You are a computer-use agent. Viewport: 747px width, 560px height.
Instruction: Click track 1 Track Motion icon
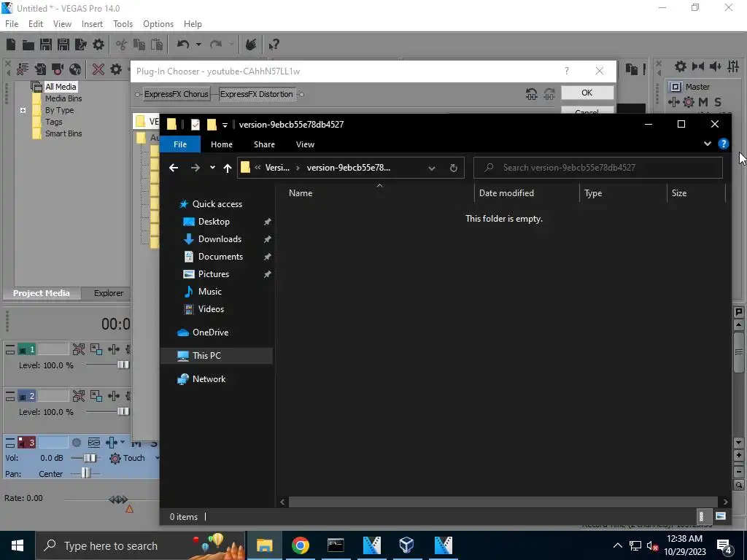tap(96, 349)
